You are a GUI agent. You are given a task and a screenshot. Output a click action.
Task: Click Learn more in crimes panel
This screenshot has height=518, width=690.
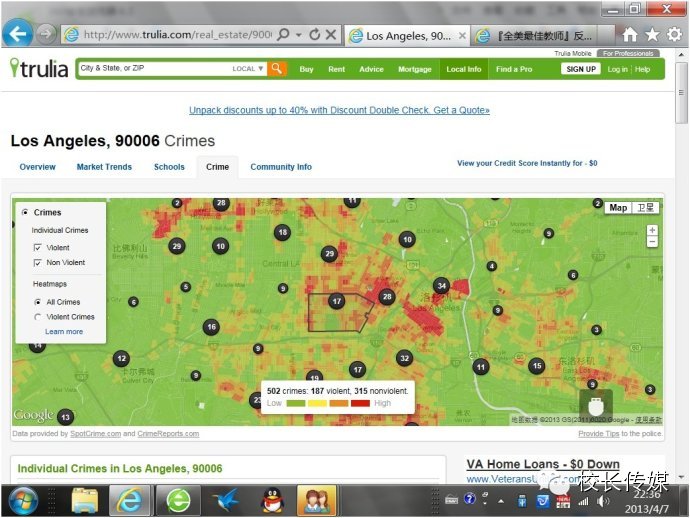click(64, 331)
